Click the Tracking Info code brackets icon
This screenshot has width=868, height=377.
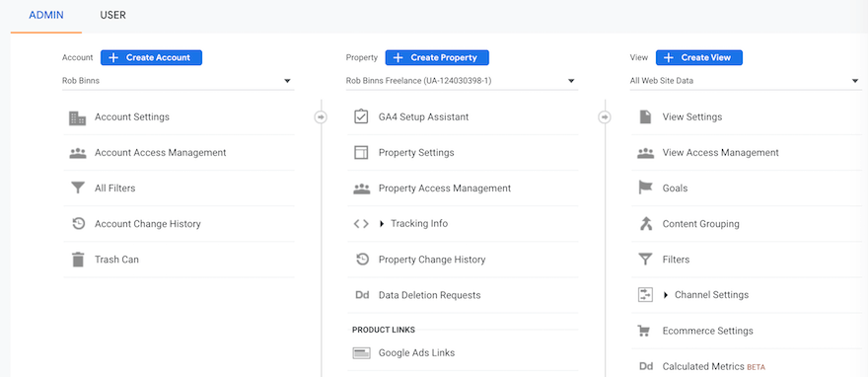(x=361, y=224)
